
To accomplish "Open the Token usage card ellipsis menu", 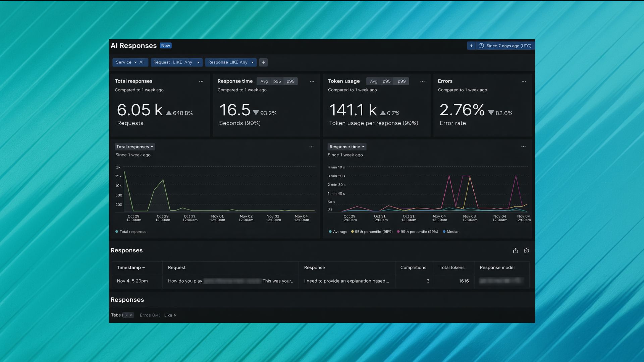I will click(422, 81).
